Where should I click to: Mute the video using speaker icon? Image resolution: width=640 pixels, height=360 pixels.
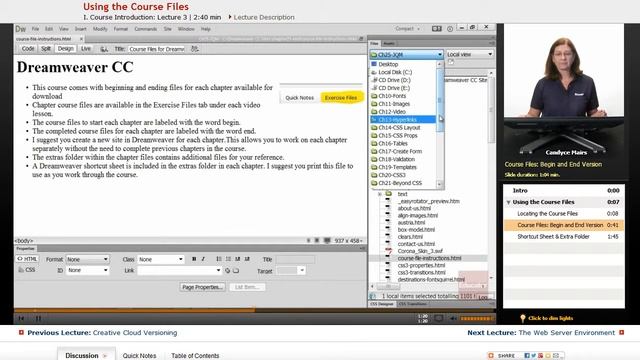[453, 318]
